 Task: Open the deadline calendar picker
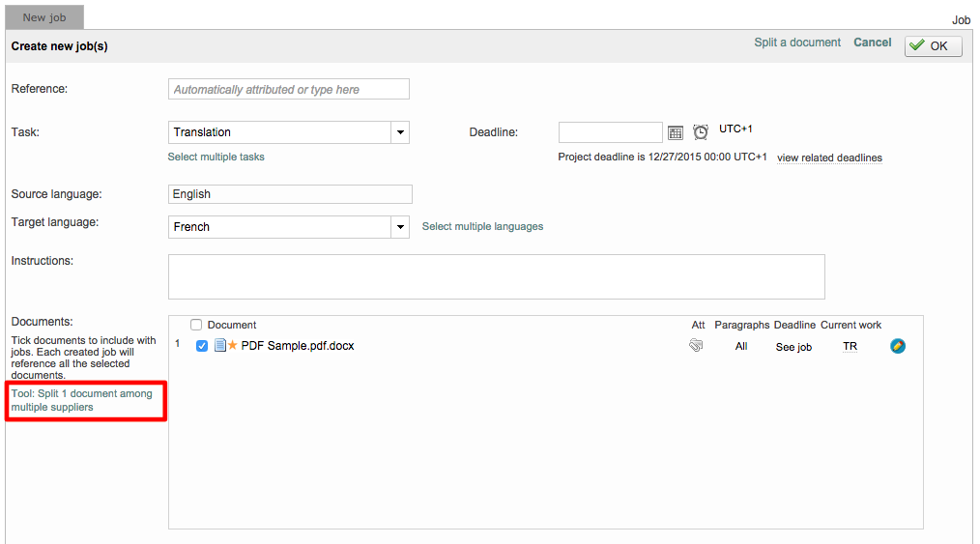click(x=676, y=132)
